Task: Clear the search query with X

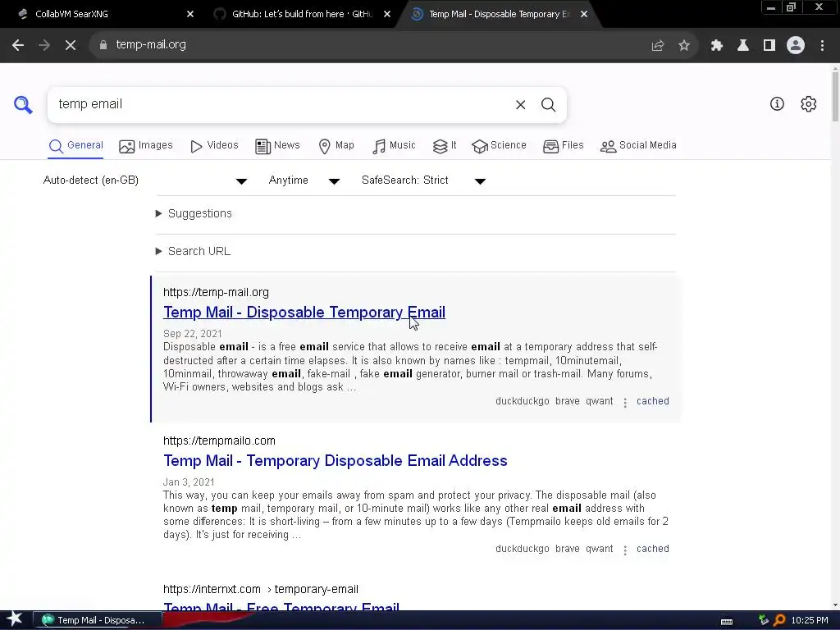Action: pos(521,105)
